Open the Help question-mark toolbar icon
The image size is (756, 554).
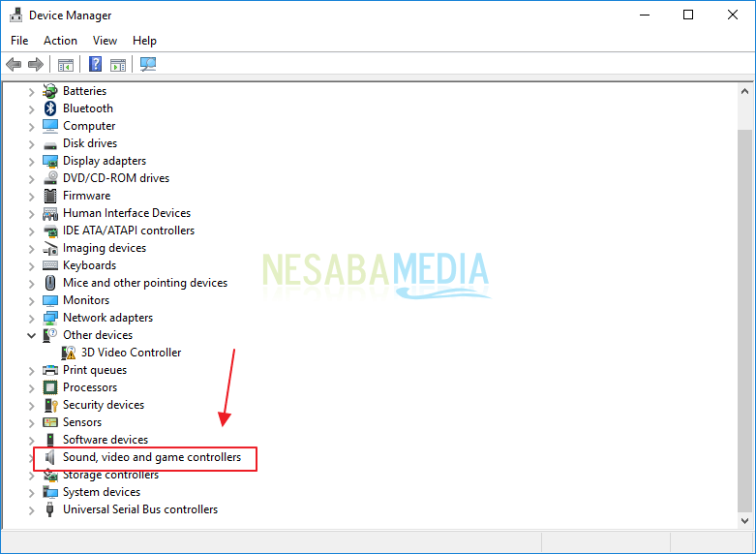click(96, 64)
